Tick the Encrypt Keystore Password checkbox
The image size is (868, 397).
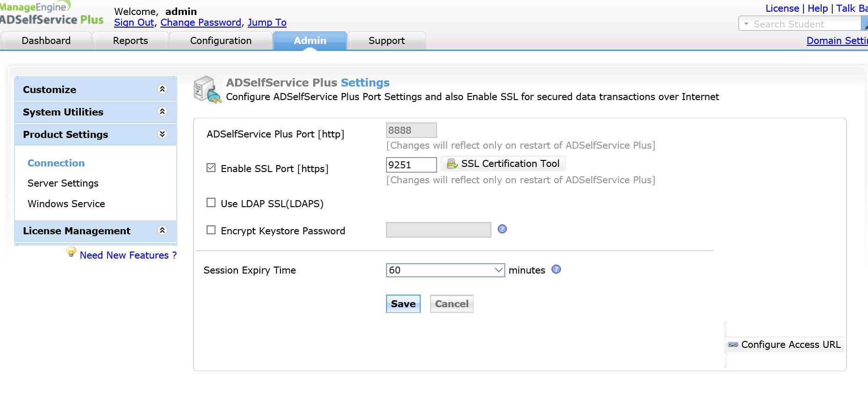[x=211, y=230]
